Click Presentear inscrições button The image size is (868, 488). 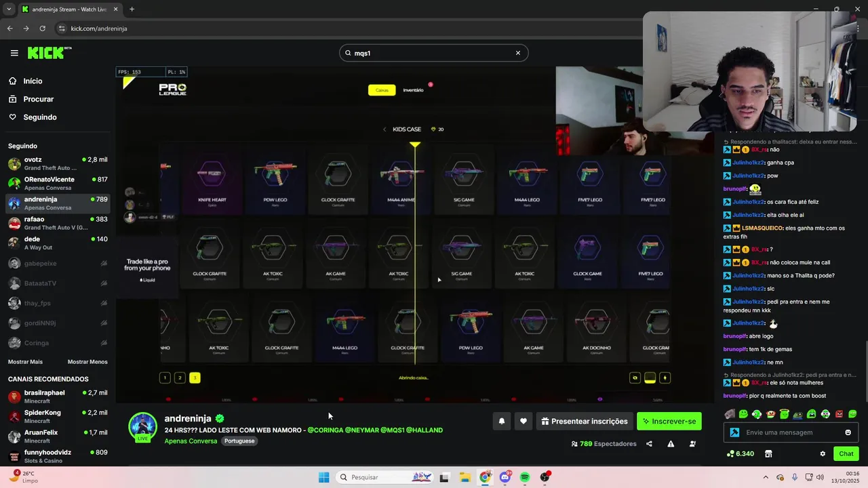click(585, 421)
